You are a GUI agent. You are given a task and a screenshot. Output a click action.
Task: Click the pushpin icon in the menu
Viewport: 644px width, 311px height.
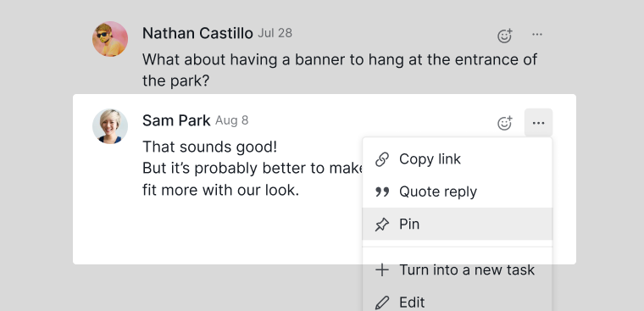pyautogui.click(x=382, y=225)
